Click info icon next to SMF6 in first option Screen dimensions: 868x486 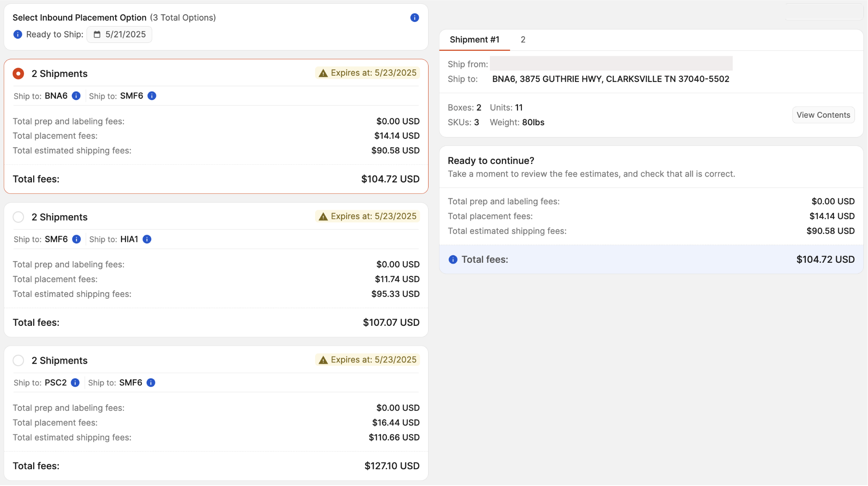pyautogui.click(x=152, y=96)
